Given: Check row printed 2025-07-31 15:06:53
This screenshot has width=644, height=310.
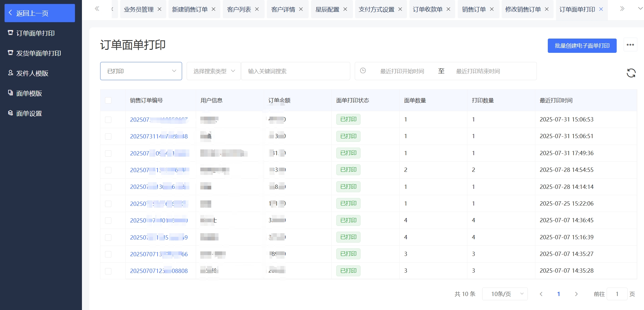Looking at the screenshot, I should tap(108, 120).
